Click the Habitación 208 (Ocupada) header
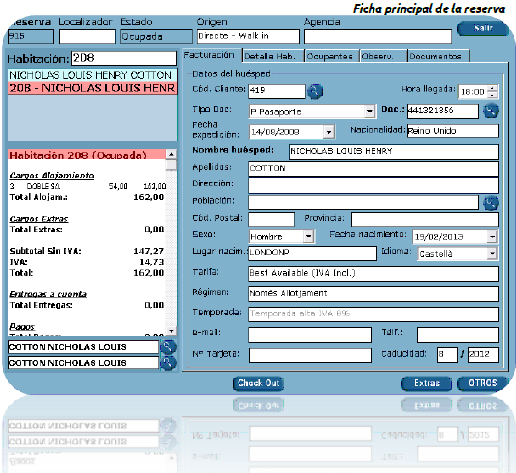The image size is (516, 473). pyautogui.click(x=87, y=155)
